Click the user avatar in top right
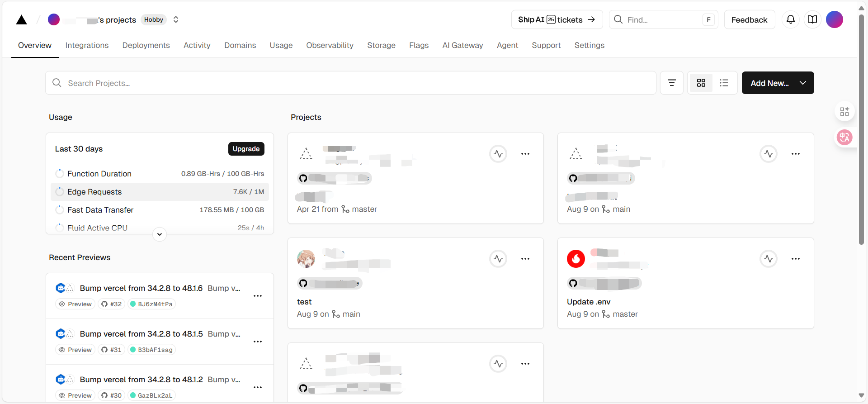 click(834, 19)
